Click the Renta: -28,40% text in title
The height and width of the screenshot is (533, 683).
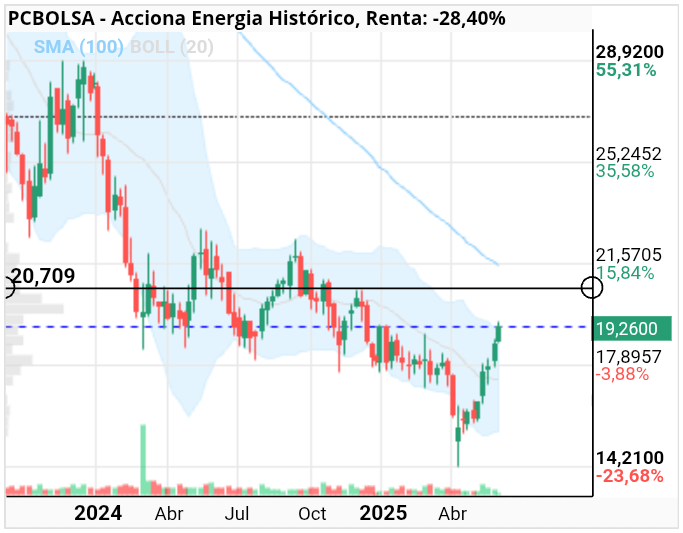pyautogui.click(x=436, y=18)
